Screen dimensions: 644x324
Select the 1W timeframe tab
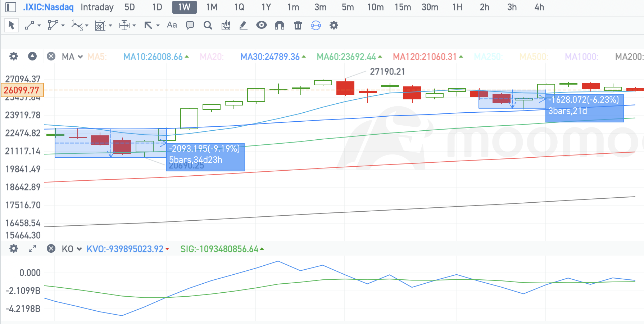(184, 7)
